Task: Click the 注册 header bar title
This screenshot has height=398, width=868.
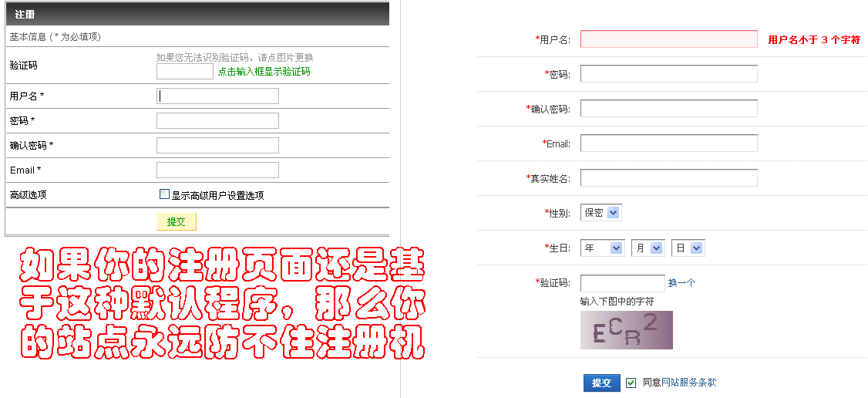Action: click(x=25, y=15)
